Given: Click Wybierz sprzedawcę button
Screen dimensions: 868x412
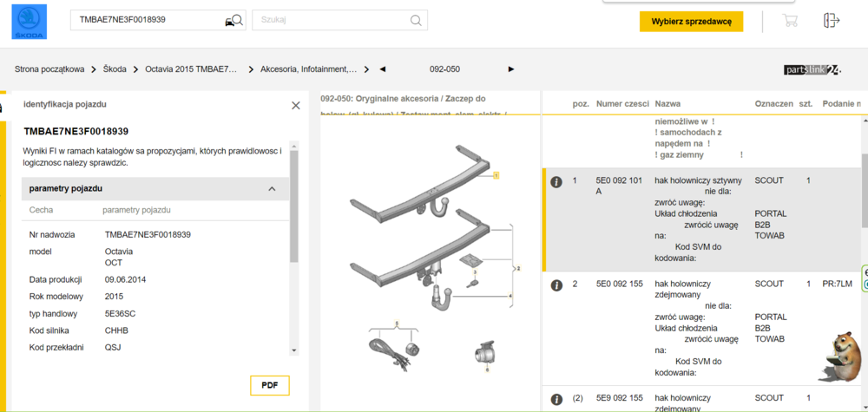Looking at the screenshot, I should point(691,22).
